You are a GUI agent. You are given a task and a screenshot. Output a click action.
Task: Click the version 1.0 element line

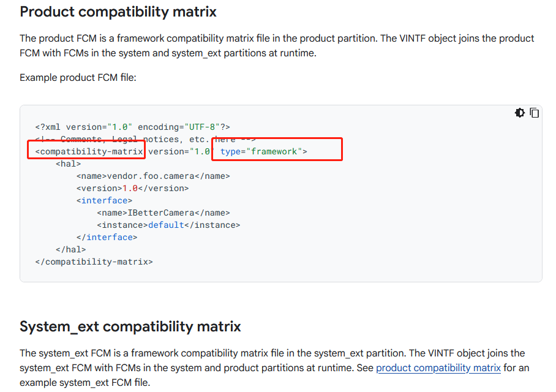coord(133,189)
